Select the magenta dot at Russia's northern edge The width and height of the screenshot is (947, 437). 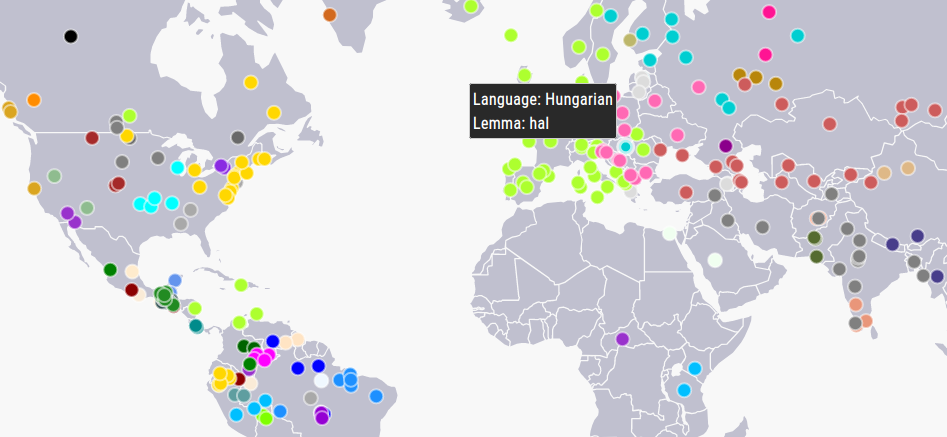click(769, 11)
